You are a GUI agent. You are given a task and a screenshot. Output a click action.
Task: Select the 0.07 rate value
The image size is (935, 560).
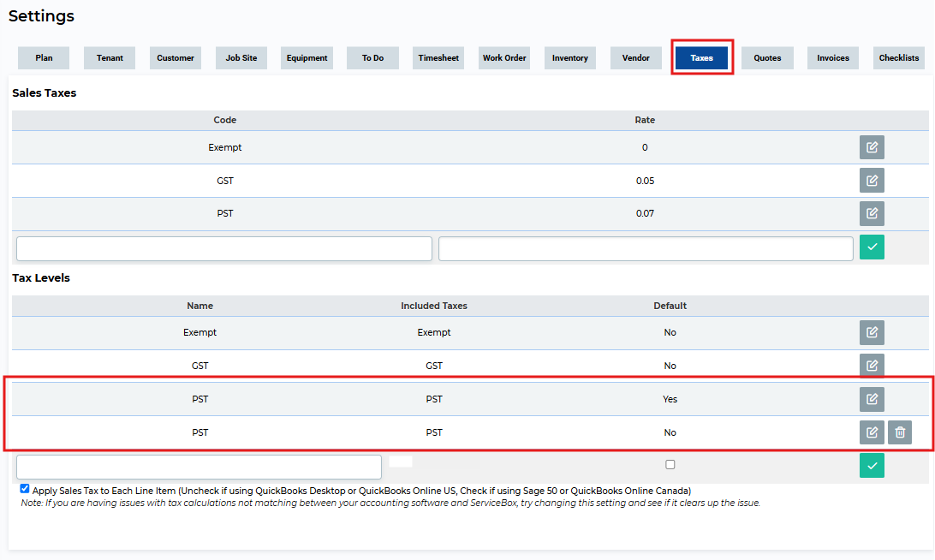(x=645, y=213)
